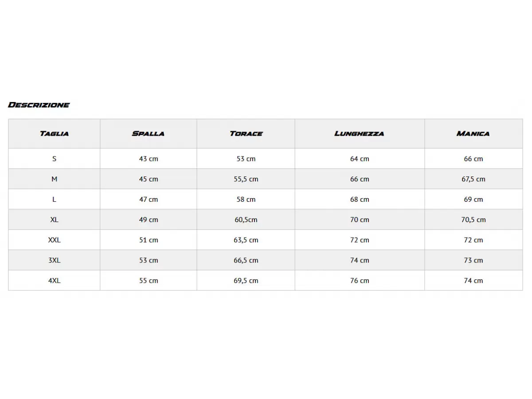Click the 68 cm length value
532x399 pixels.
[360, 199]
